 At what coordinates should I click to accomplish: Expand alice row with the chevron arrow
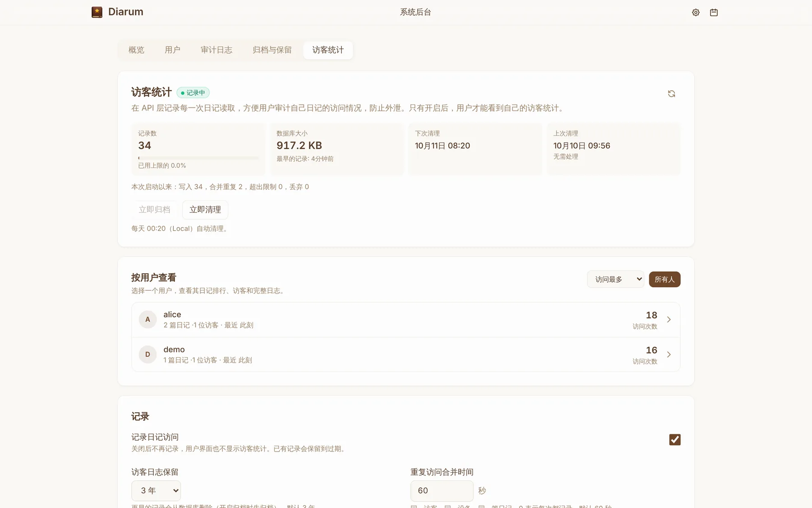tap(669, 320)
